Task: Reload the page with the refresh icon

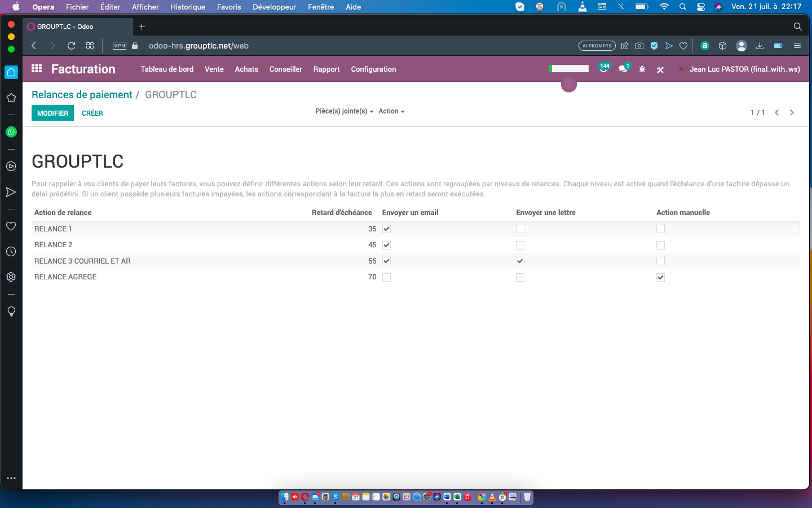Action: click(71, 46)
